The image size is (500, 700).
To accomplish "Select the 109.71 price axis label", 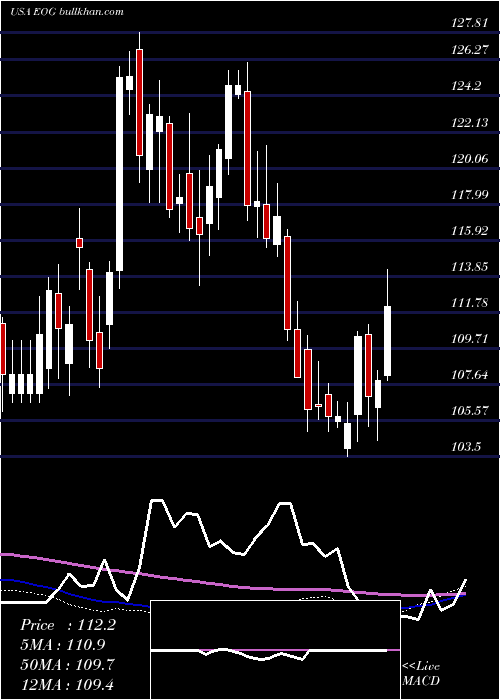I will click(x=469, y=338).
